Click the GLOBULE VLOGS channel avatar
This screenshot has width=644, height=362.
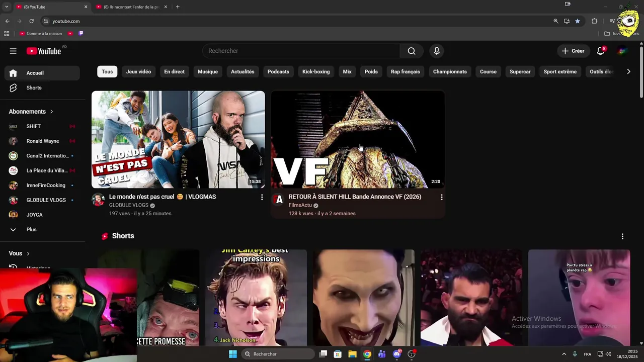coord(98,200)
